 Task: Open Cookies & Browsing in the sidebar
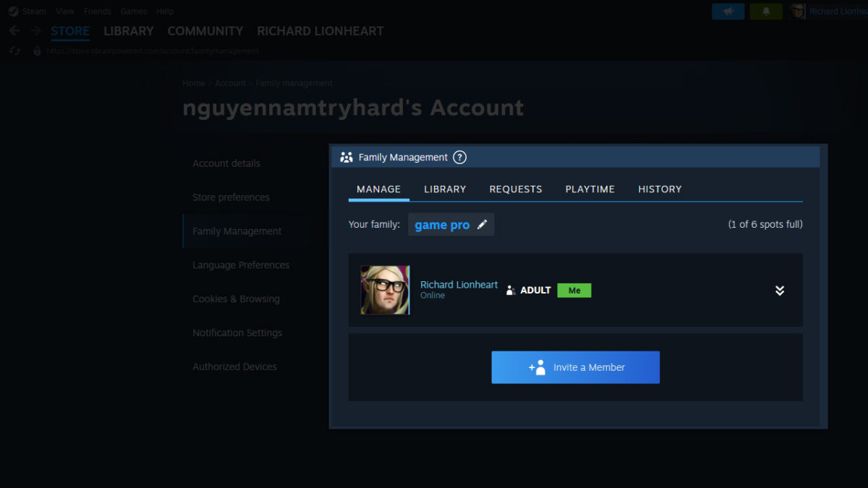point(236,299)
